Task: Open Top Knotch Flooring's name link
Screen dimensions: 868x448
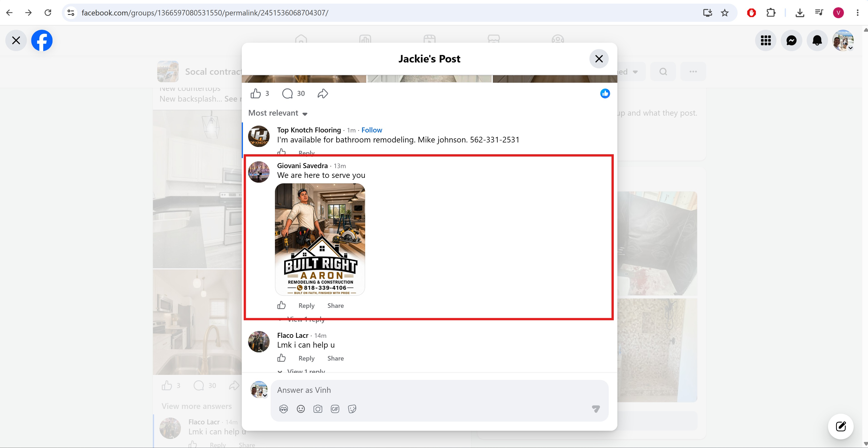Action: (x=309, y=130)
